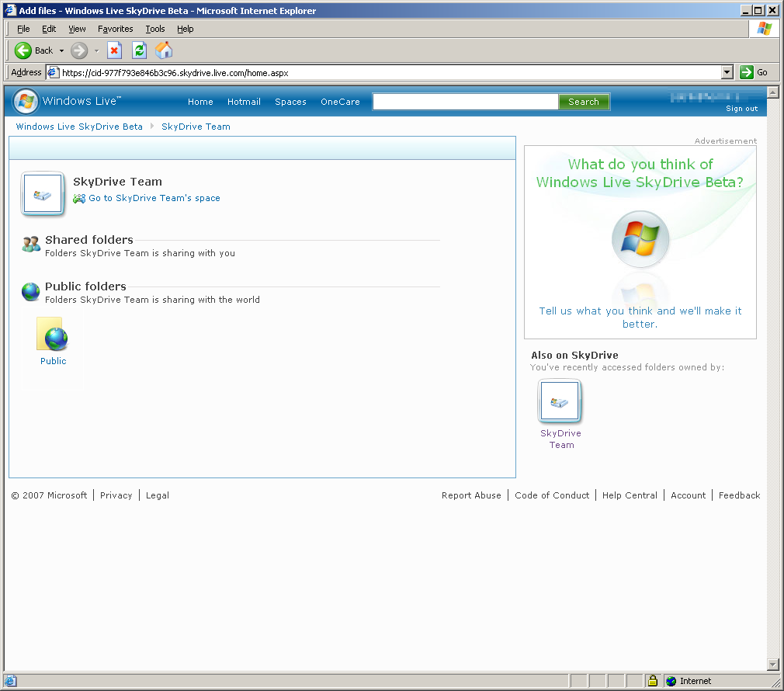Click the page icon in the address bar
Screen dimensions: 784x691
pos(53,72)
